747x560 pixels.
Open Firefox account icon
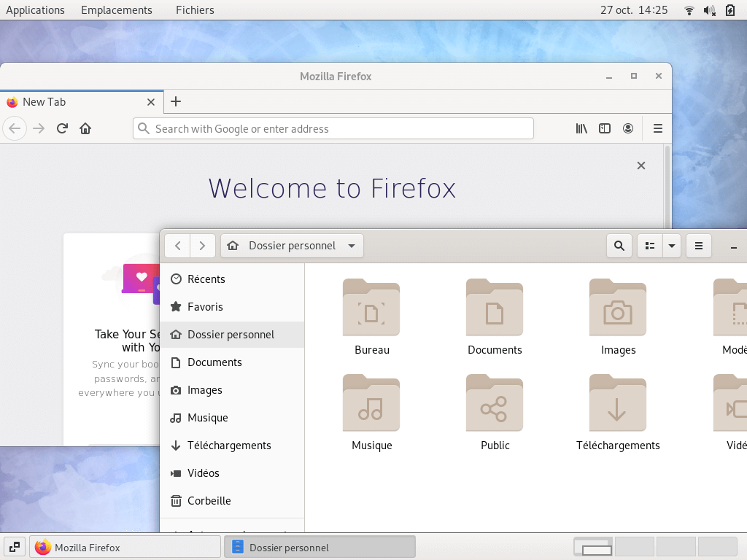pos(628,128)
